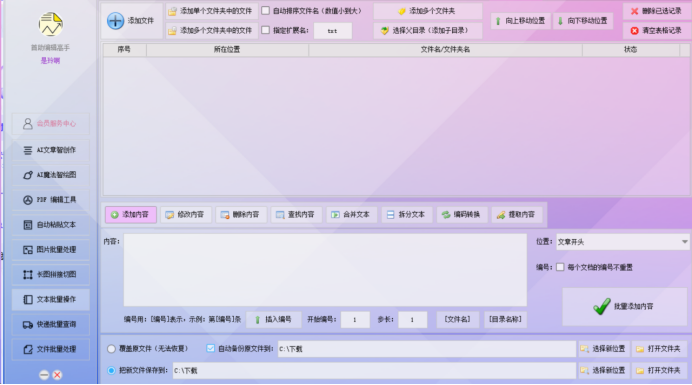This screenshot has height=385, width=692.
Task: Click the save path field after 把新文件保存到
Action: point(374,370)
